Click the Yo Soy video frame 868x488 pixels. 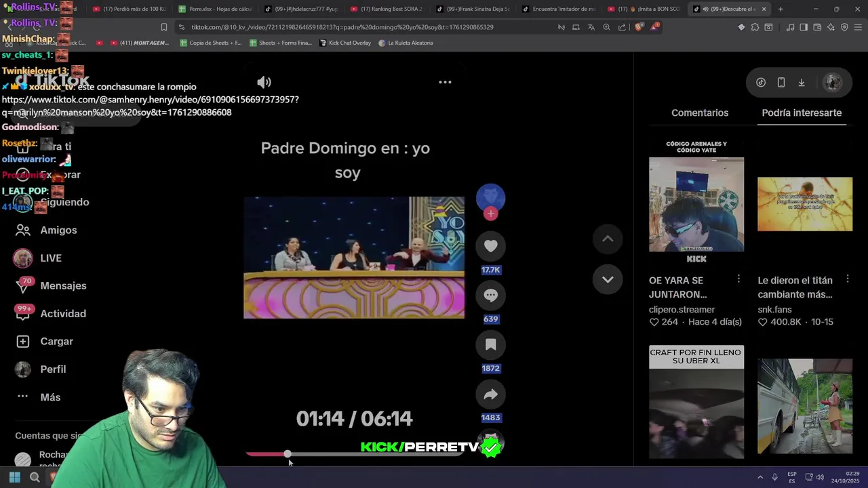tap(354, 258)
